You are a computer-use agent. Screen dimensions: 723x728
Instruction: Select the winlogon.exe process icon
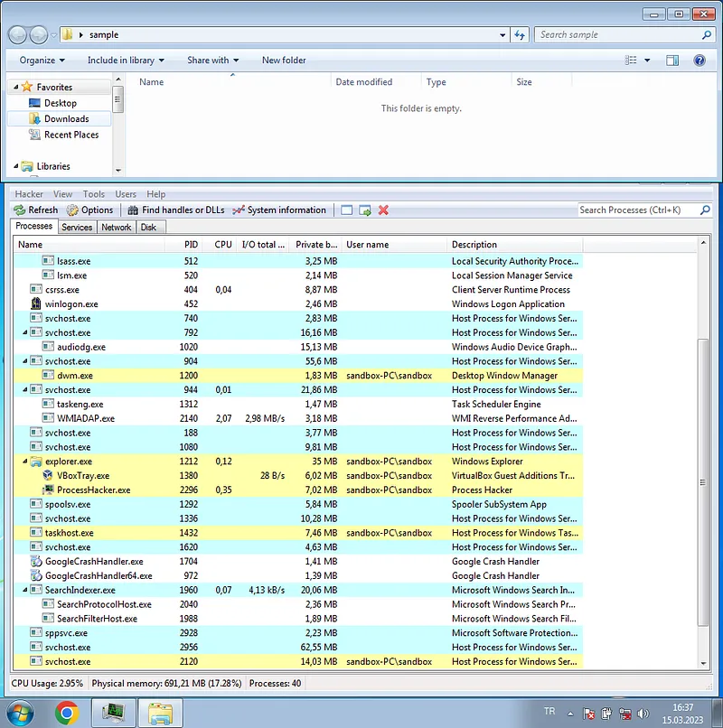(36, 303)
